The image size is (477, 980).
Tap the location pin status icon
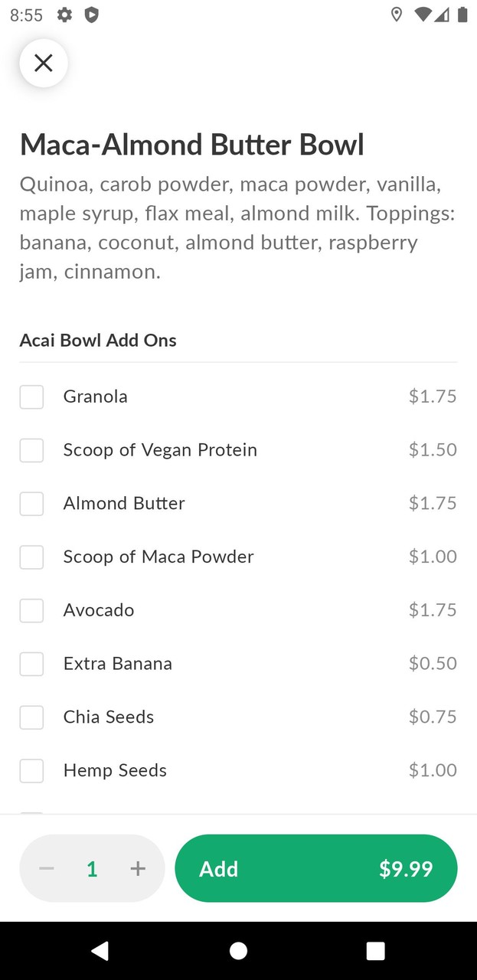point(396,15)
